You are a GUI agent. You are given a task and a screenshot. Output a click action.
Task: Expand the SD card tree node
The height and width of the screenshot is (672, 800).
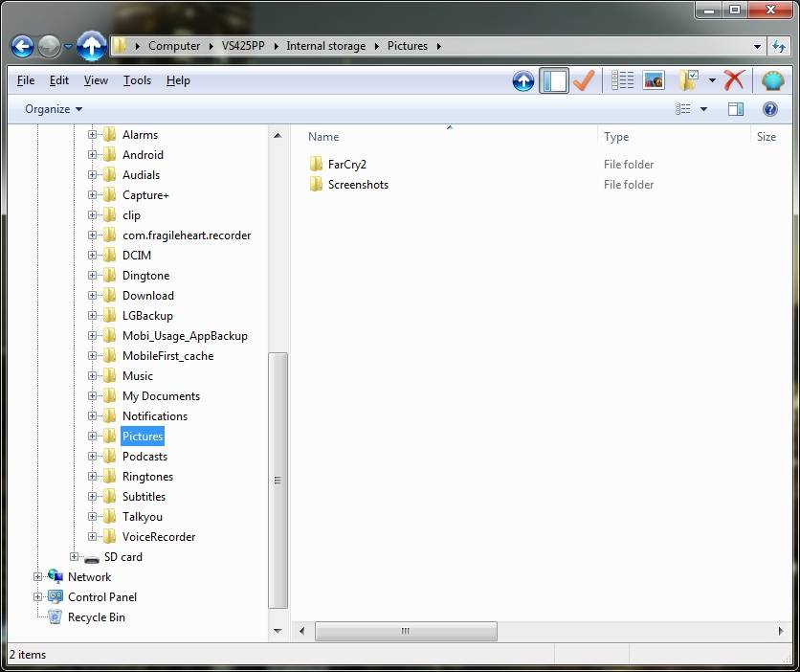click(75, 557)
